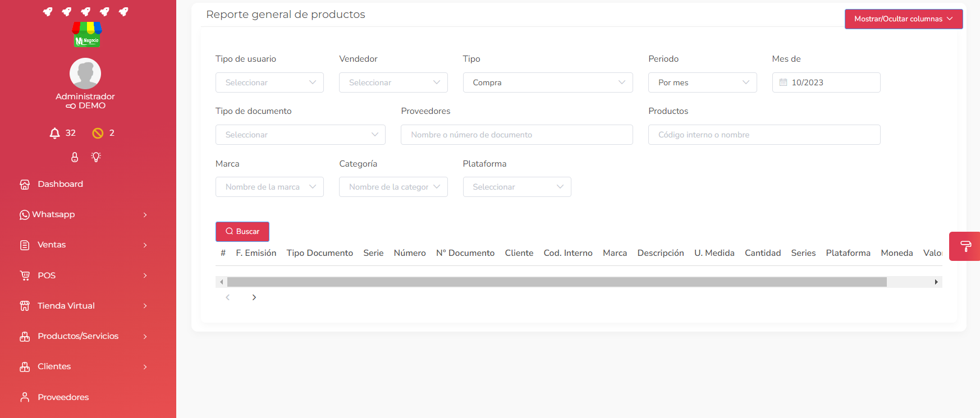Go to next page arrow
Screen dimensions: 980x418
coord(254,297)
